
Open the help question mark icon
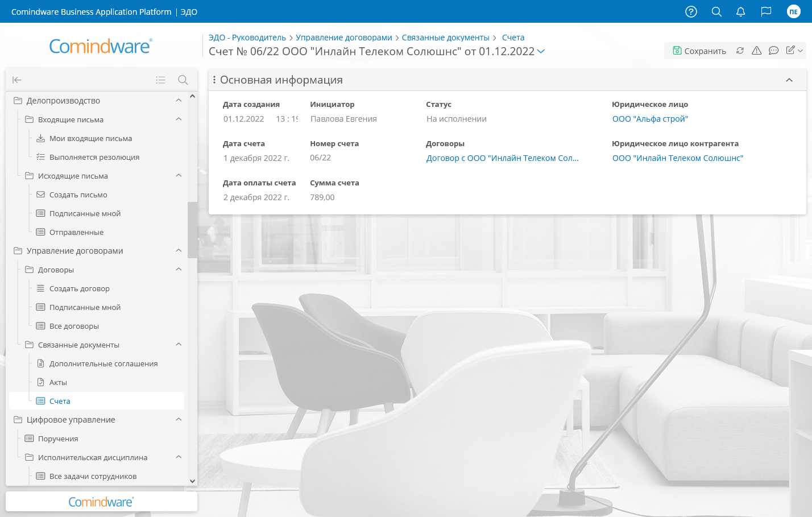coord(691,11)
